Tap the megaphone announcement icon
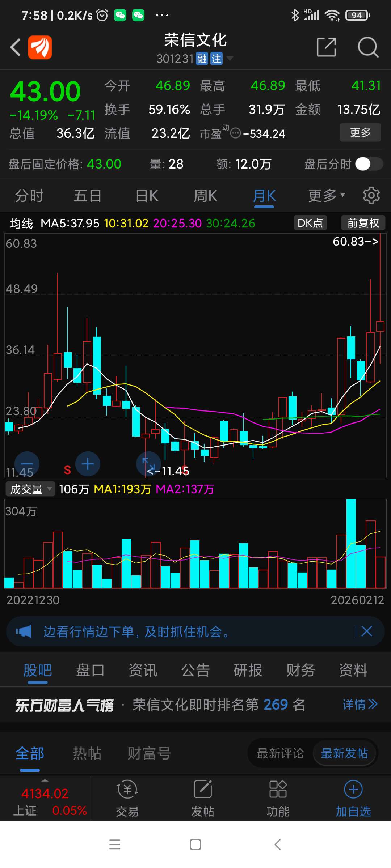Image resolution: width=391 pixels, height=868 pixels. (24, 631)
